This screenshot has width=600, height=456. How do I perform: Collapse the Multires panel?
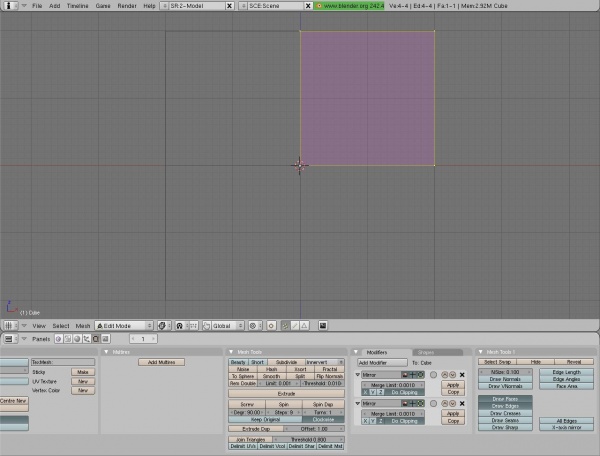tap(106, 352)
